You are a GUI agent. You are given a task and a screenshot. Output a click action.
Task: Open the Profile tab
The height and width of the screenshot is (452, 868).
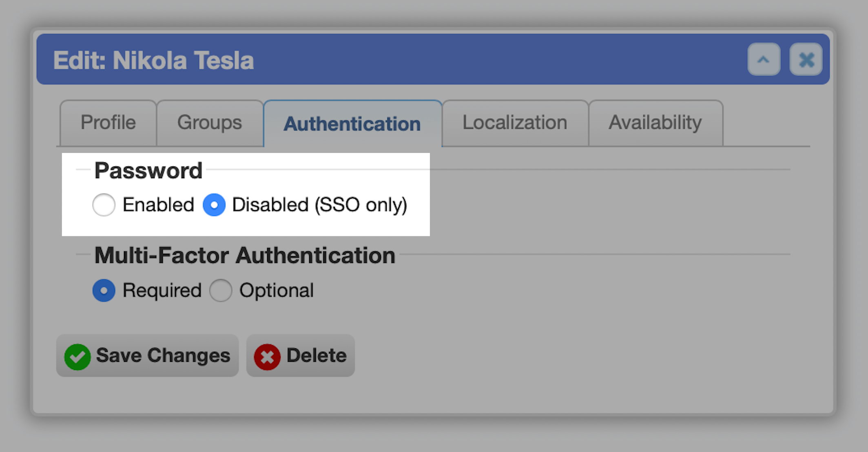[x=108, y=123]
